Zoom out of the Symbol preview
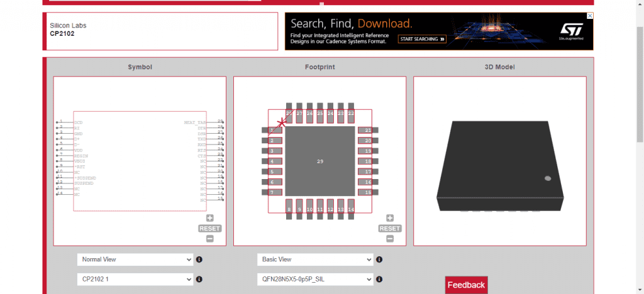644x294 pixels. (209, 238)
